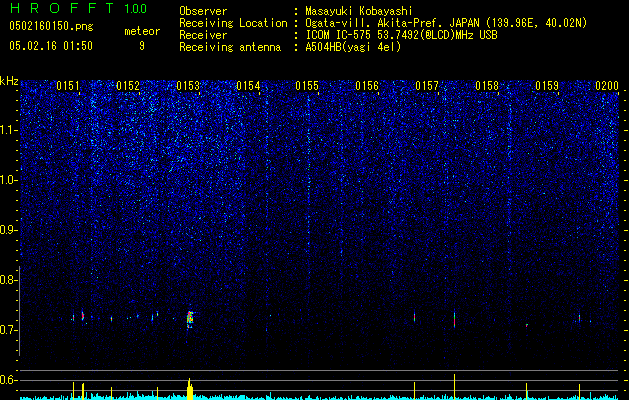Click the 0157 time marker
629x400 pixels.
tap(427, 86)
